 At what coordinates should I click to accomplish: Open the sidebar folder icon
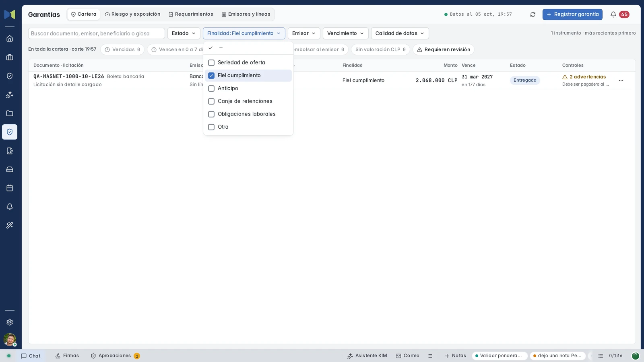(10, 113)
